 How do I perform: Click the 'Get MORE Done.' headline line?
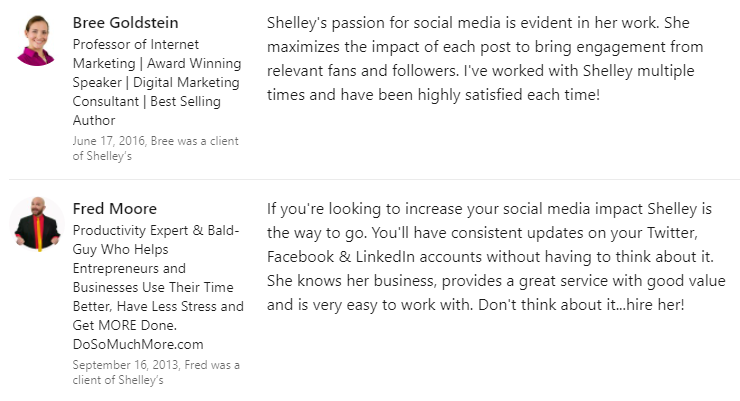point(125,325)
